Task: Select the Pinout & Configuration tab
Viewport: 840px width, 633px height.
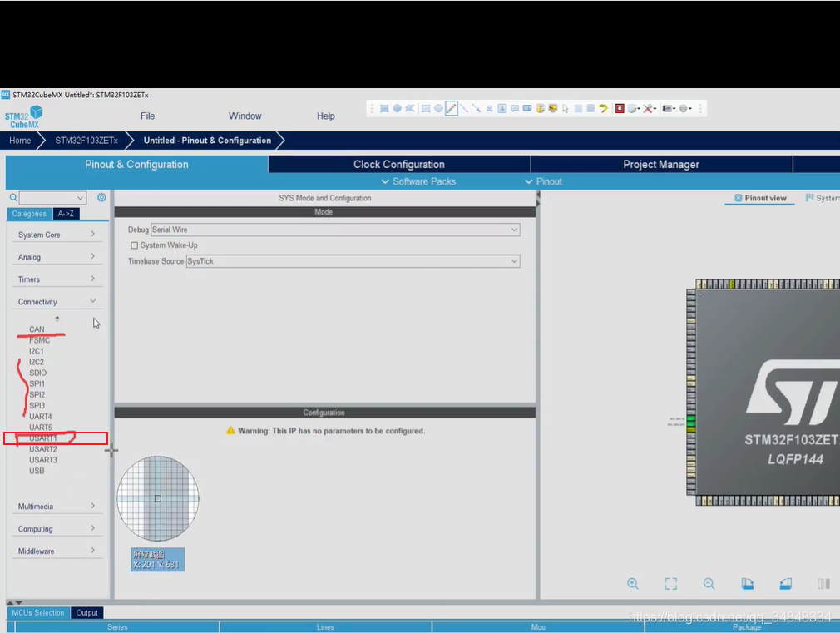Action: [x=136, y=165]
